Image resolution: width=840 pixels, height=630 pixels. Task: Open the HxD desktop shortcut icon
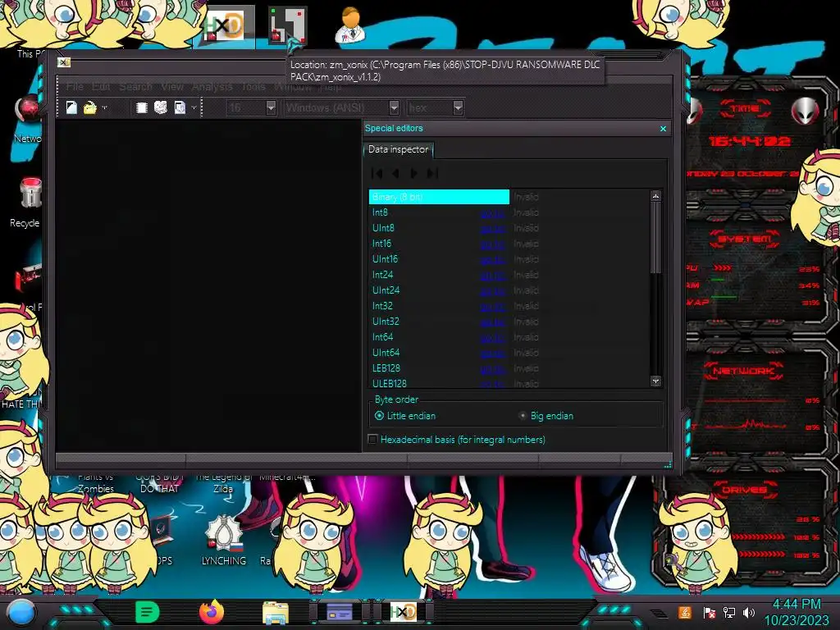click(226, 25)
